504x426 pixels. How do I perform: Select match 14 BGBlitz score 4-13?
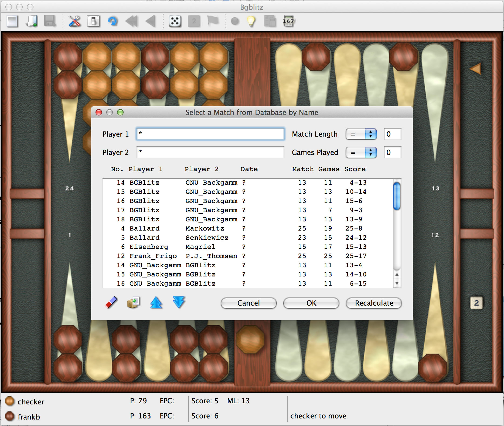point(248,183)
